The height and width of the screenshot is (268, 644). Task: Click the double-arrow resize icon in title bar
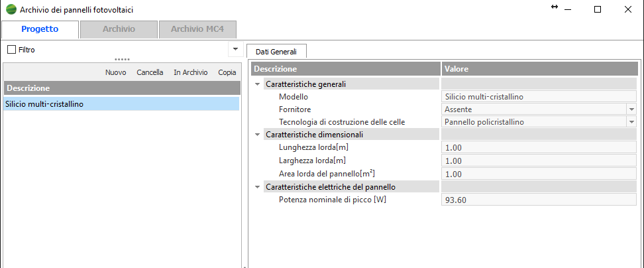(x=555, y=7)
